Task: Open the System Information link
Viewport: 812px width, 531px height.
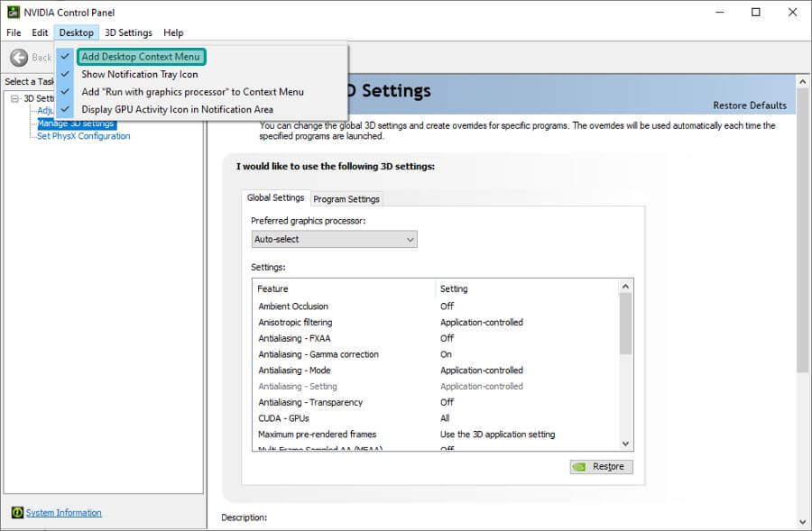Action: coord(64,512)
